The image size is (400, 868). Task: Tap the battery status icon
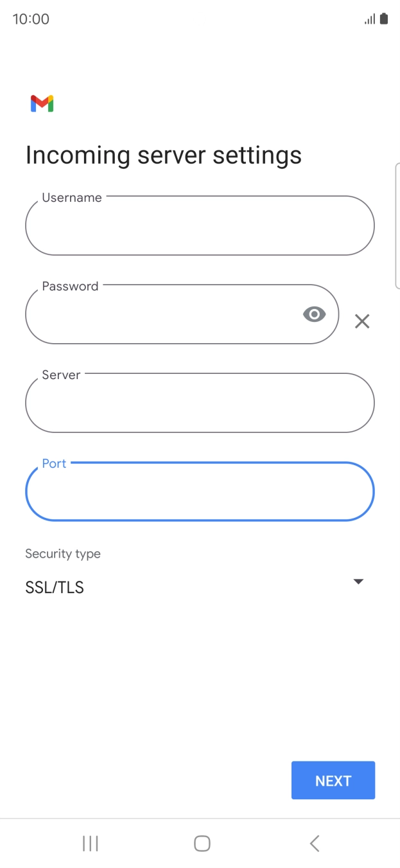(x=383, y=19)
